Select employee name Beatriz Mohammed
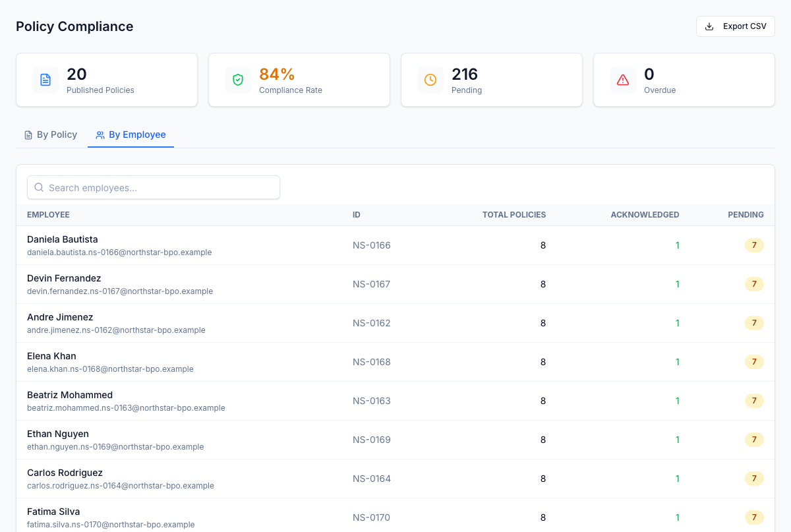Image resolution: width=791 pixels, height=532 pixels. tap(70, 395)
